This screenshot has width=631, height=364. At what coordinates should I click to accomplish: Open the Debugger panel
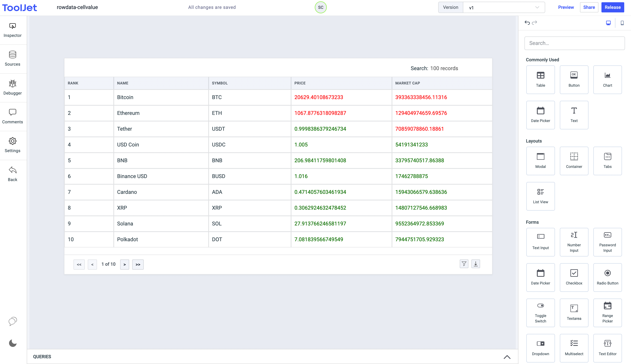click(x=12, y=88)
